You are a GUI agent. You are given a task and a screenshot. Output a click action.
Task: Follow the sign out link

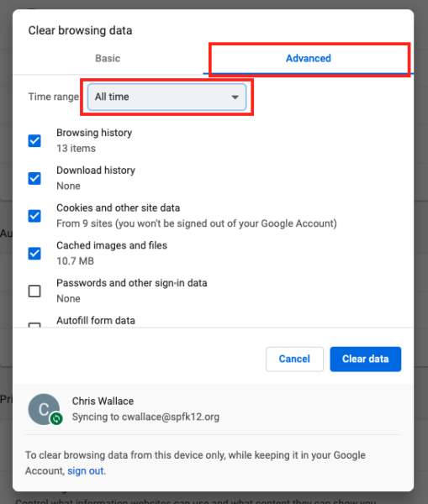point(86,470)
